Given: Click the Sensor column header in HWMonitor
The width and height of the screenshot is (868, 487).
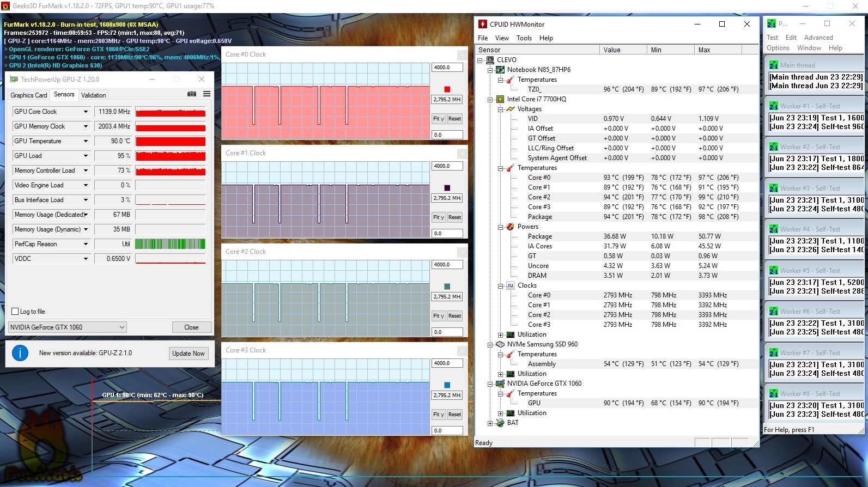Looking at the screenshot, I should tap(538, 50).
